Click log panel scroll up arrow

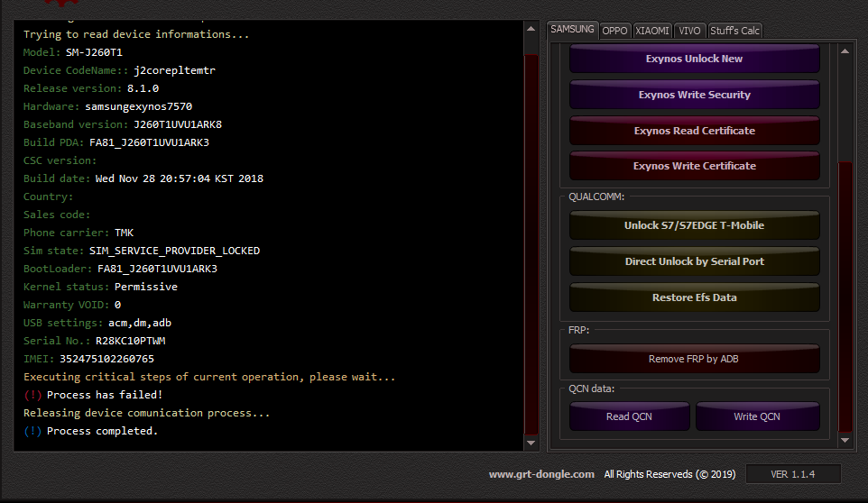[531, 29]
